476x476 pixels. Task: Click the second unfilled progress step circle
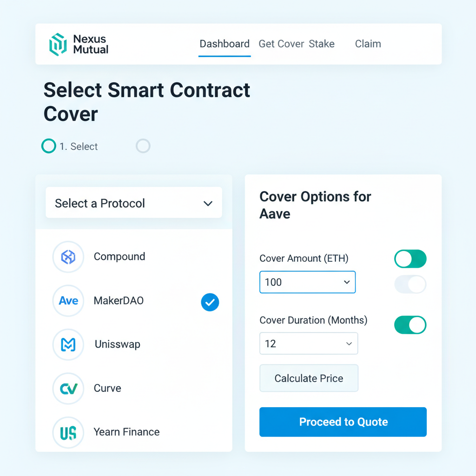pyautogui.click(x=143, y=146)
